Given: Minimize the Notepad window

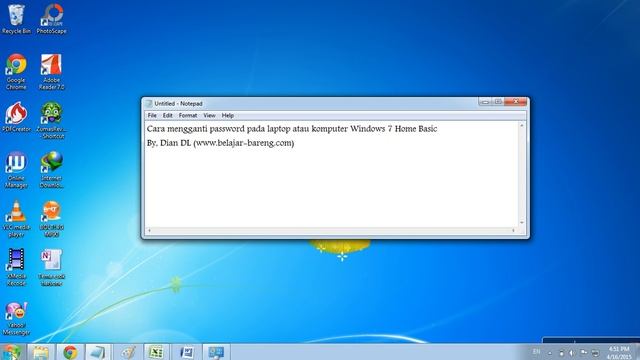Looking at the screenshot, I should tap(485, 102).
